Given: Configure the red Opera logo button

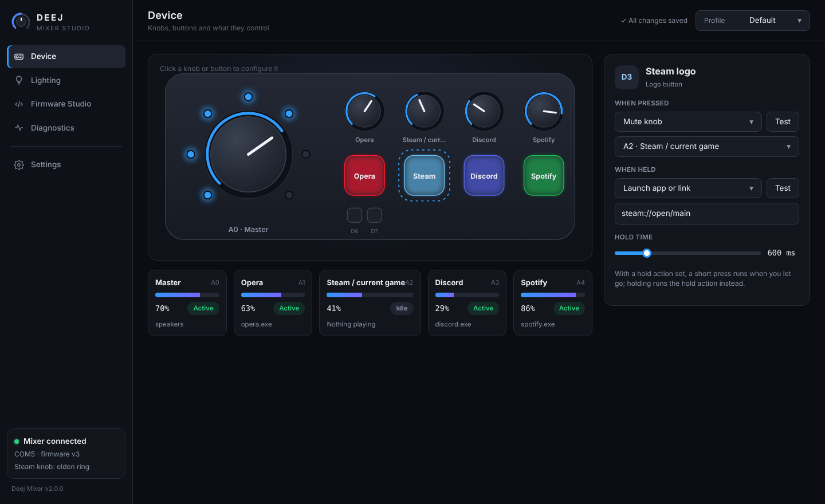Looking at the screenshot, I should [x=364, y=176].
